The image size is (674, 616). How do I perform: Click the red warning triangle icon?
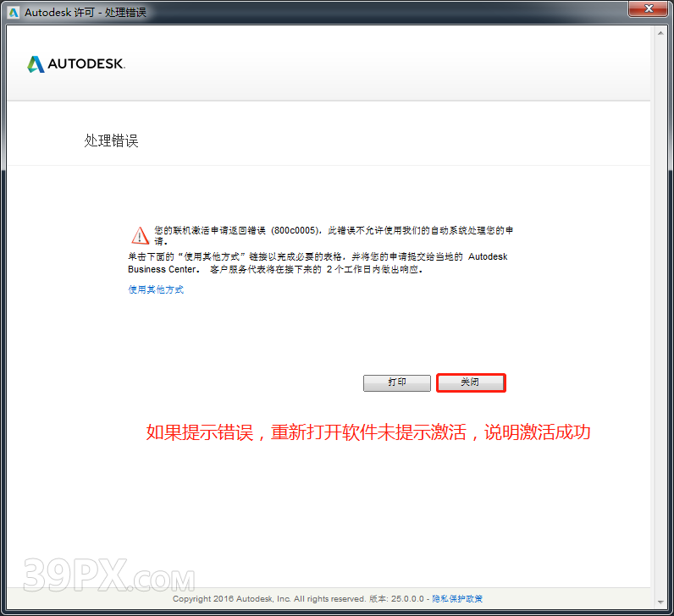[x=140, y=235]
